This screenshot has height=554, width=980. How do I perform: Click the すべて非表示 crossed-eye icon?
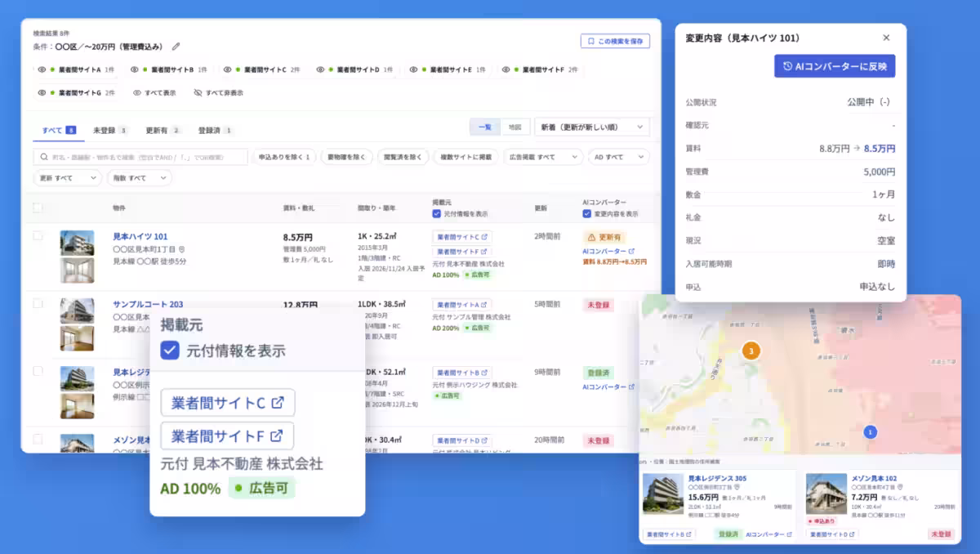pos(198,93)
